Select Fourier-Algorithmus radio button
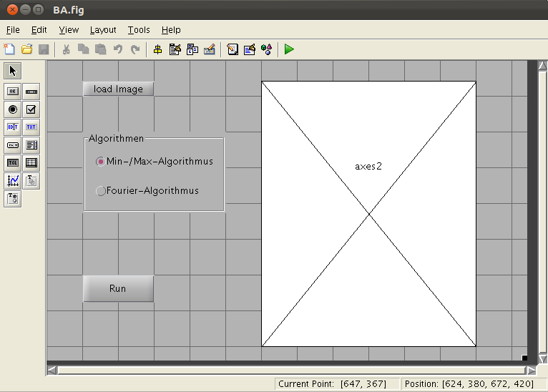The height and width of the screenshot is (392, 548). click(100, 191)
